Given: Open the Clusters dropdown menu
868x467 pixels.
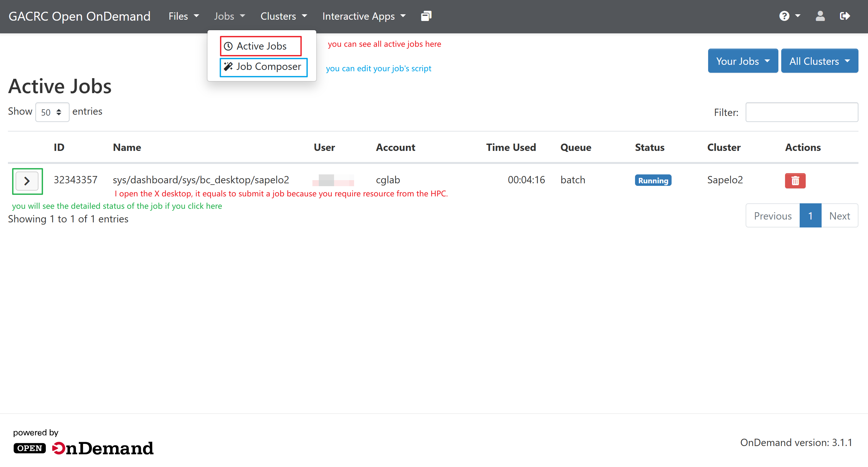Looking at the screenshot, I should pos(284,16).
